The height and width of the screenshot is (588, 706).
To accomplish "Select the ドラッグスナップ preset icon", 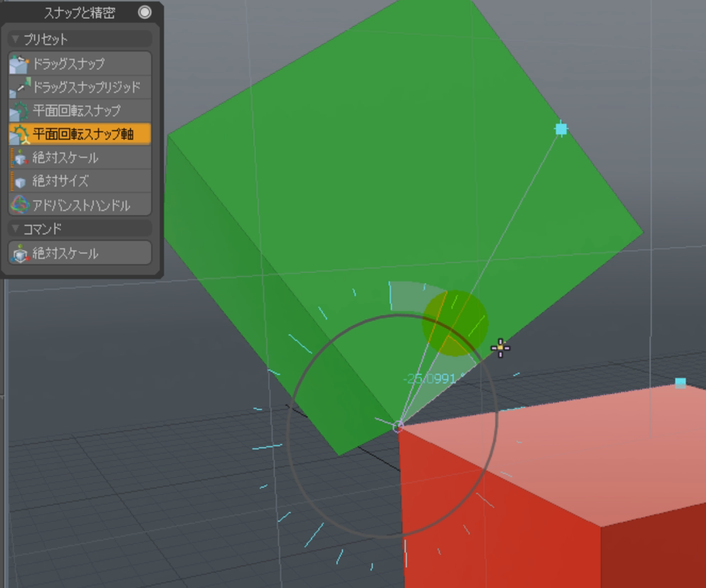I will coord(19,64).
